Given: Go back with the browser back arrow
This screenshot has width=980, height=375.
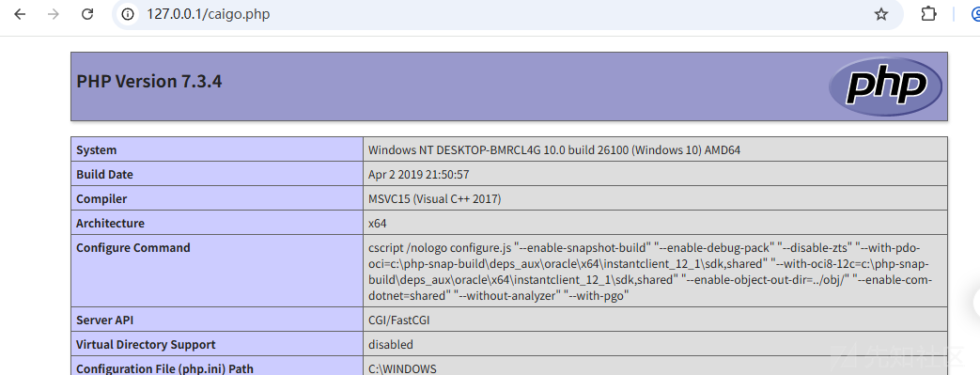Looking at the screenshot, I should [20, 14].
